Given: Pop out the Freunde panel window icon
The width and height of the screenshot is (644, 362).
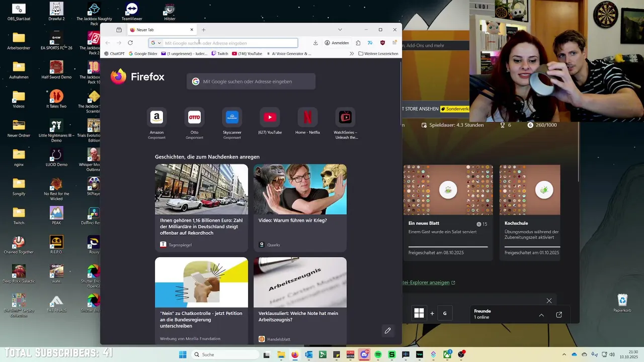Looking at the screenshot, I should [559, 315].
